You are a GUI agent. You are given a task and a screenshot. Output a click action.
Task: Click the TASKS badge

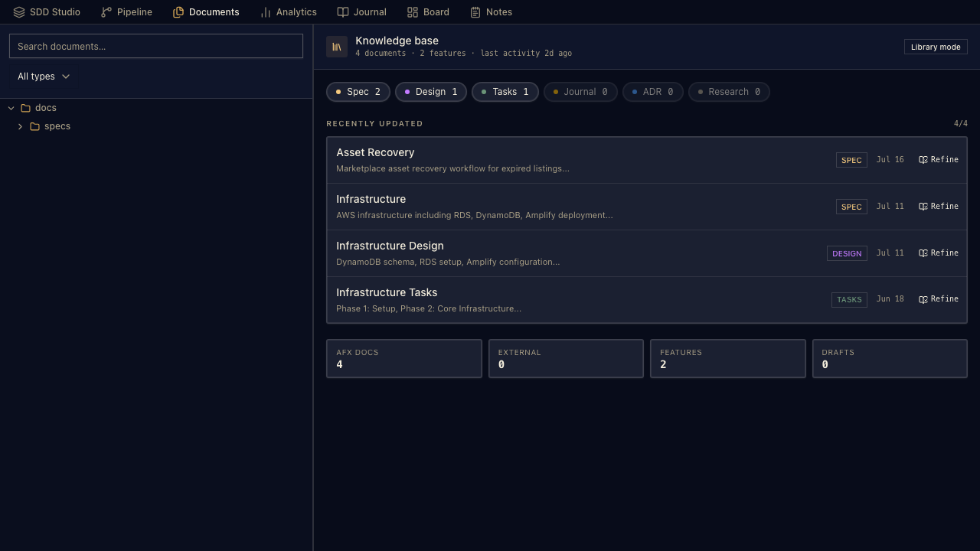click(849, 300)
